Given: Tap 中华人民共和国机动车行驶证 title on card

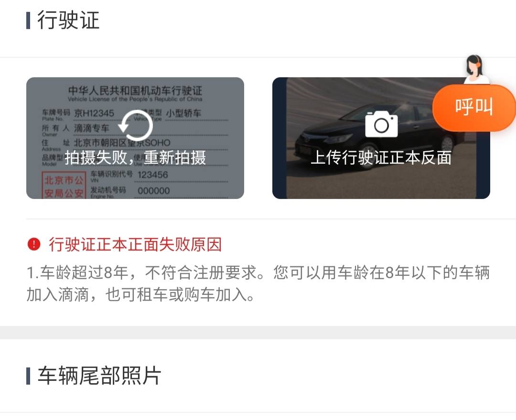Looking at the screenshot, I should 135,90.
